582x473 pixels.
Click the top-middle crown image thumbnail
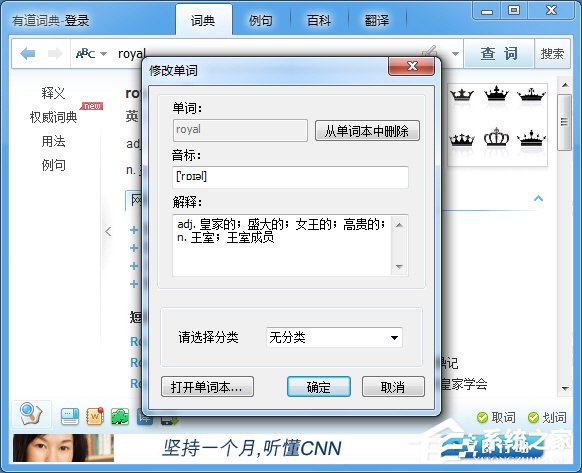(496, 94)
